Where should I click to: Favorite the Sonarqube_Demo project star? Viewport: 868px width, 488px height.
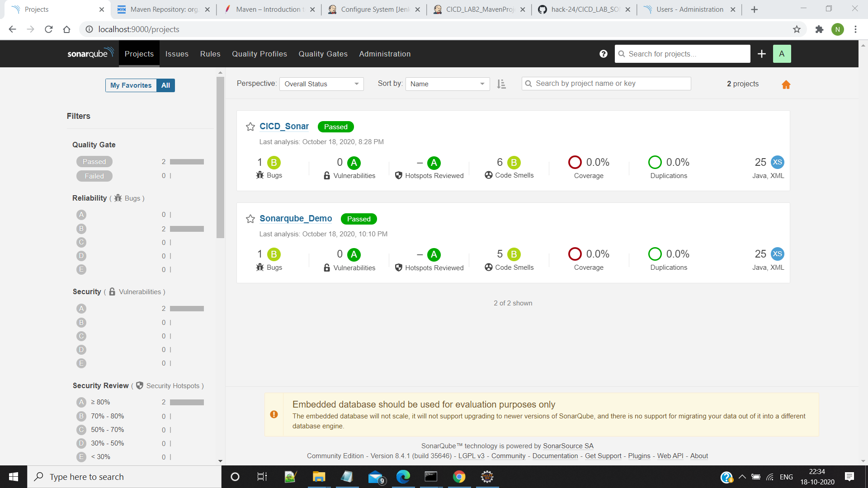(x=250, y=219)
